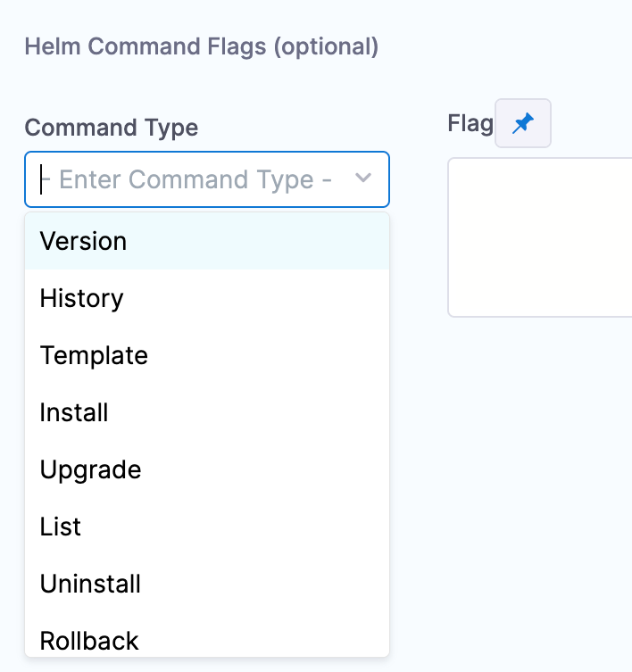The height and width of the screenshot is (672, 632).
Task: Select the Install command option
Action: (74, 412)
